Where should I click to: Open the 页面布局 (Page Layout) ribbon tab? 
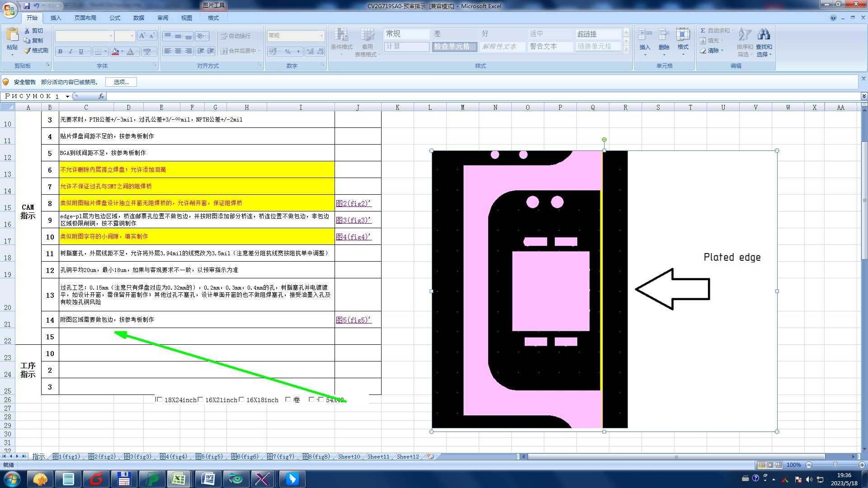85,18
